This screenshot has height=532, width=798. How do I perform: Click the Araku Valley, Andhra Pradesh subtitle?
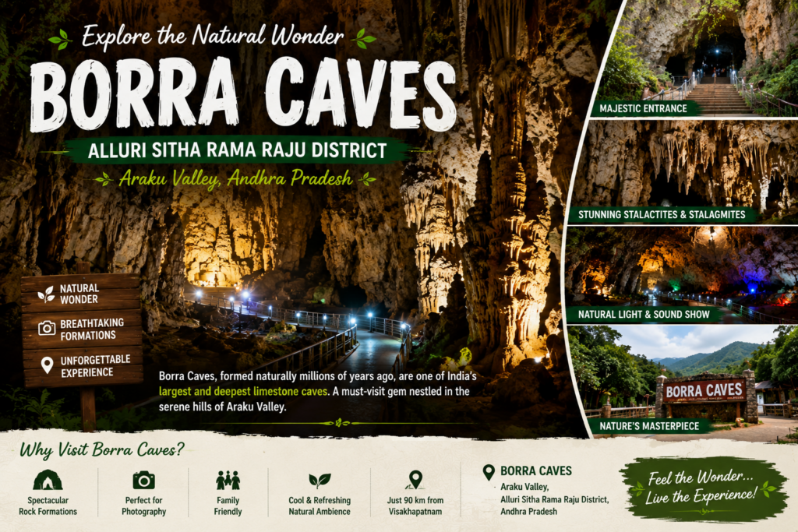pos(235,178)
